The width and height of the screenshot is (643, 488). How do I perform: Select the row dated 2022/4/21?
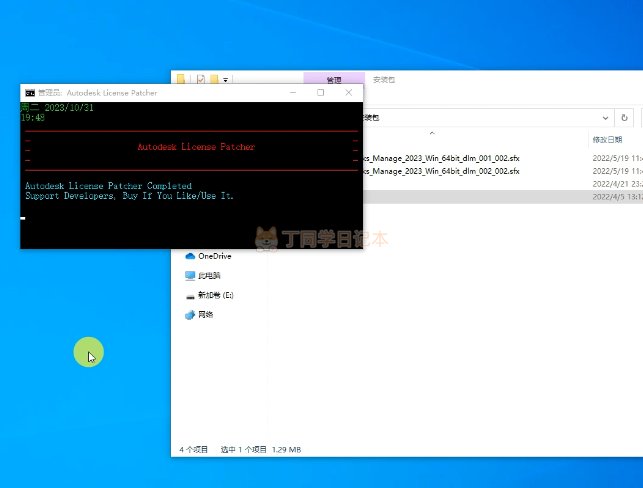[503, 184]
